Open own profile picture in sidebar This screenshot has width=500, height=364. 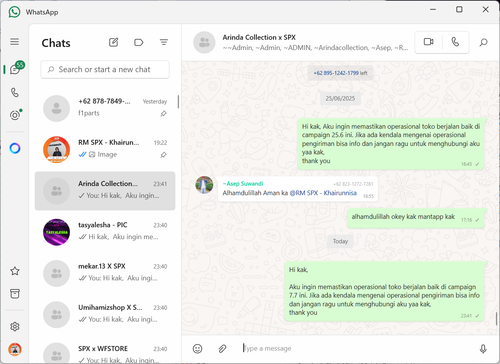tap(15, 349)
